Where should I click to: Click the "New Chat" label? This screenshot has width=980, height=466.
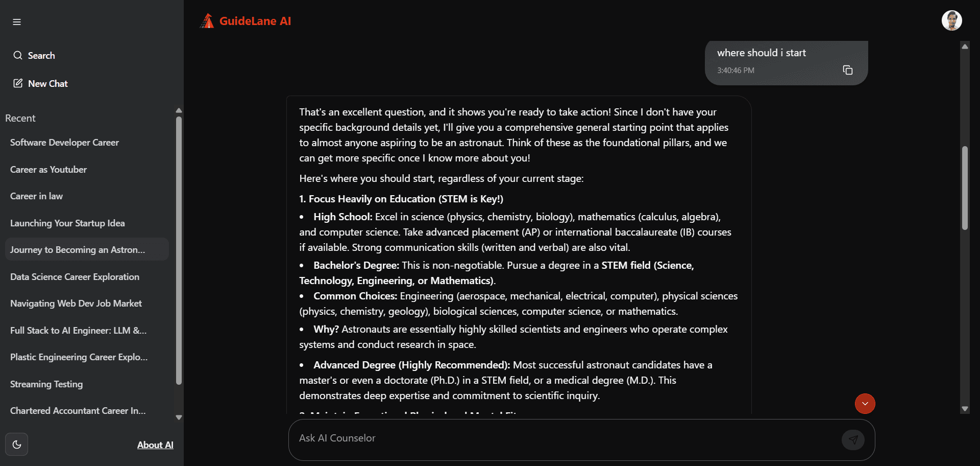click(48, 83)
